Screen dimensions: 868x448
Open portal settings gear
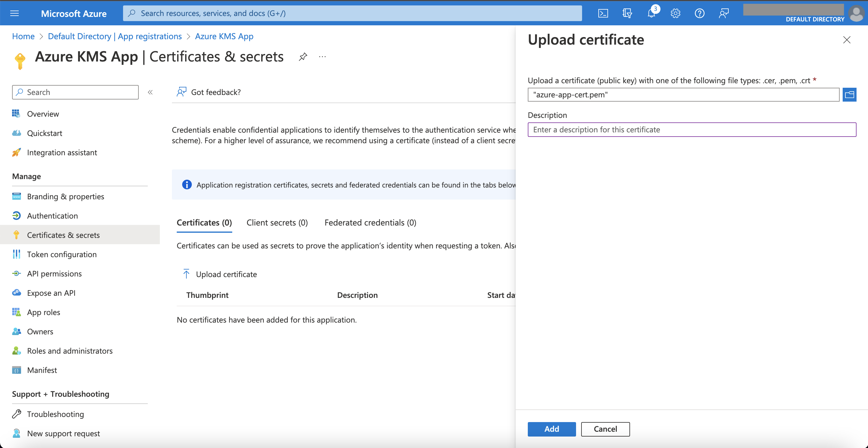click(675, 13)
